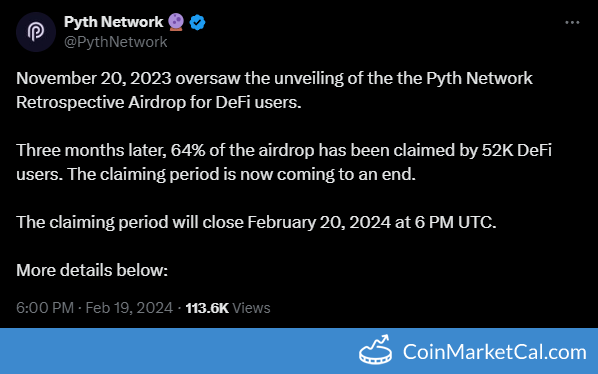This screenshot has width=598, height=374.
Task: Open the Pyth Network display name
Action: click(x=114, y=22)
